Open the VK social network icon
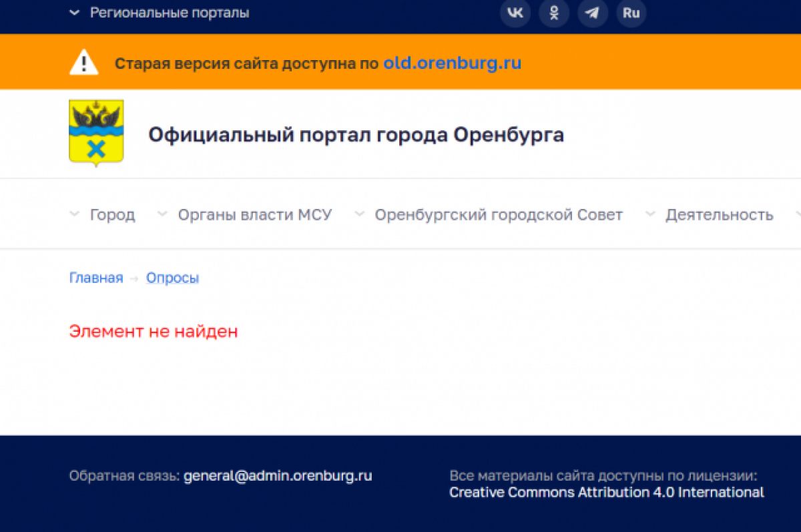The width and height of the screenshot is (801, 532). [x=515, y=13]
